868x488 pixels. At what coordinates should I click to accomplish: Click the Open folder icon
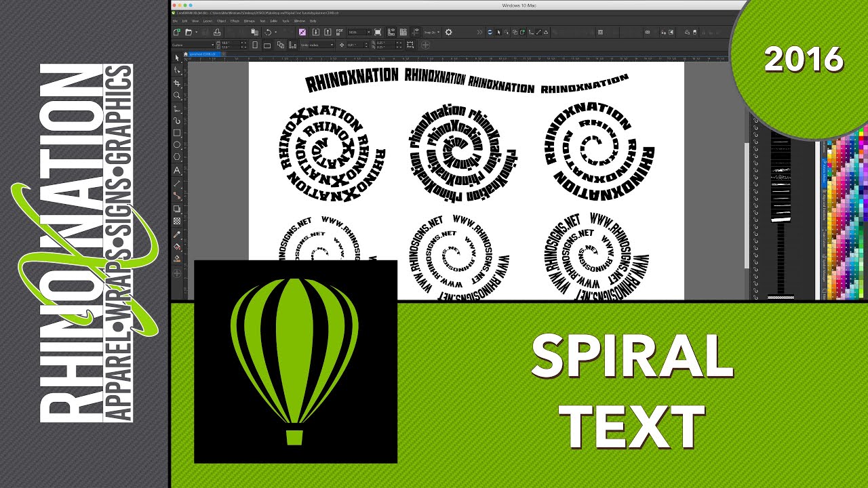point(188,32)
